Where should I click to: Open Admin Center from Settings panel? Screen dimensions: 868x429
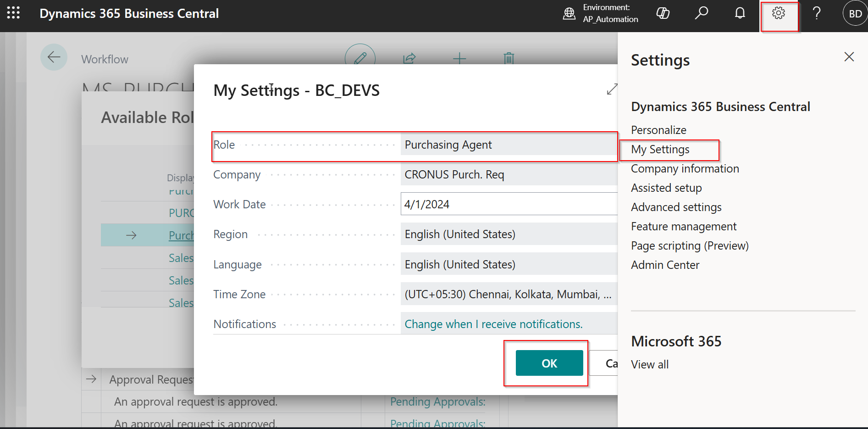(x=665, y=265)
